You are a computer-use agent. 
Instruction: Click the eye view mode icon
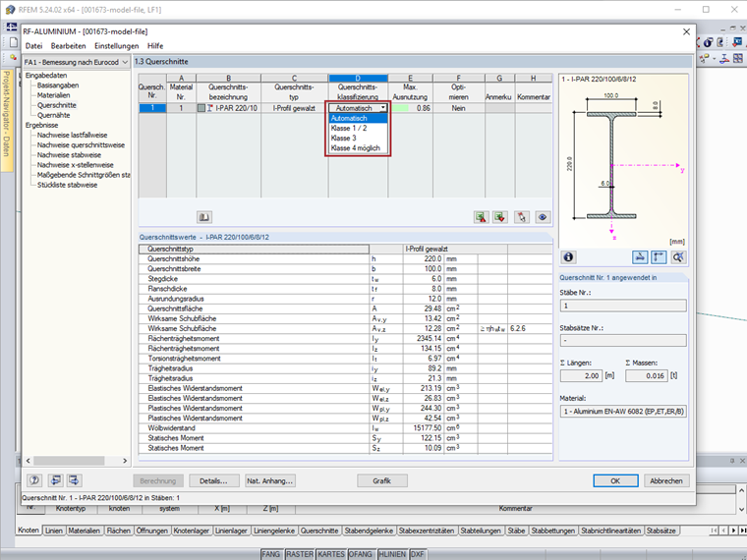click(543, 217)
